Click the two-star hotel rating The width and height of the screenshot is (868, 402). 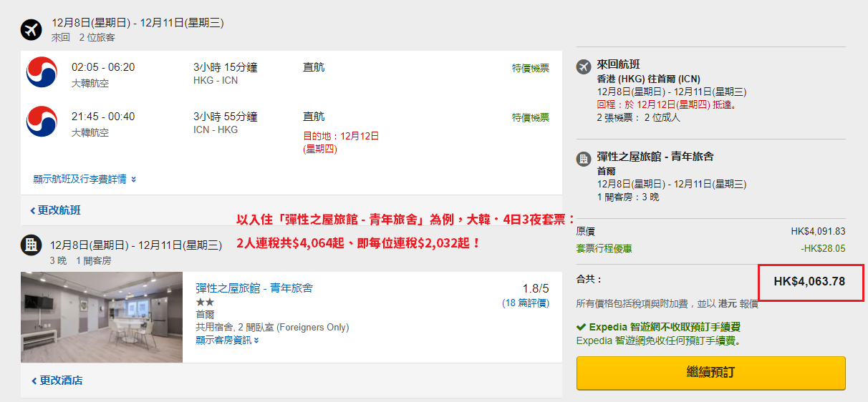205,303
